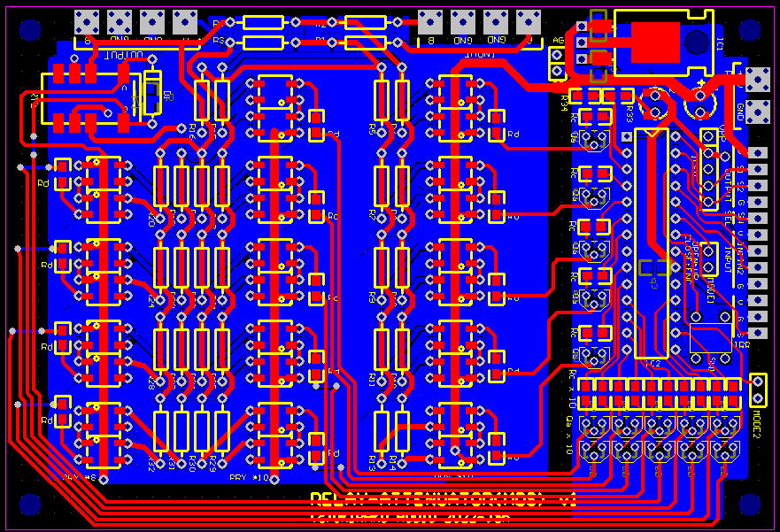The width and height of the screenshot is (780, 532).
Task: Select the diode footprint beside the OUTPUT relay
Action: [152, 91]
